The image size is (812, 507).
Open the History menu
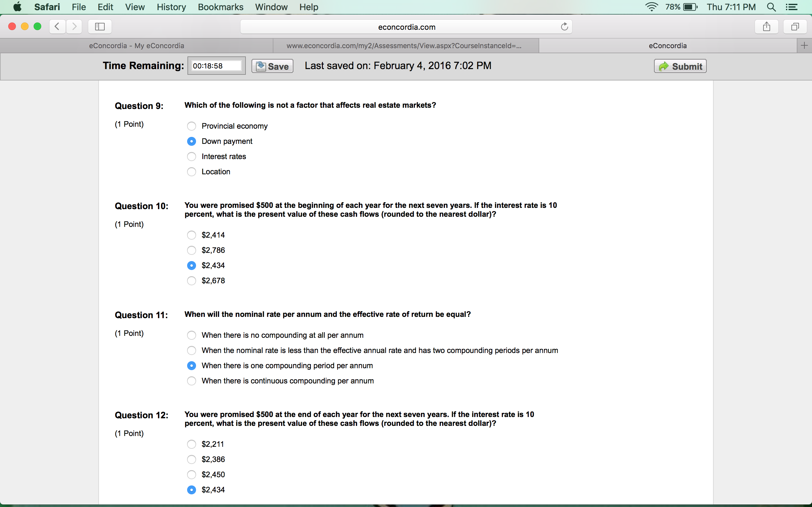point(171,7)
